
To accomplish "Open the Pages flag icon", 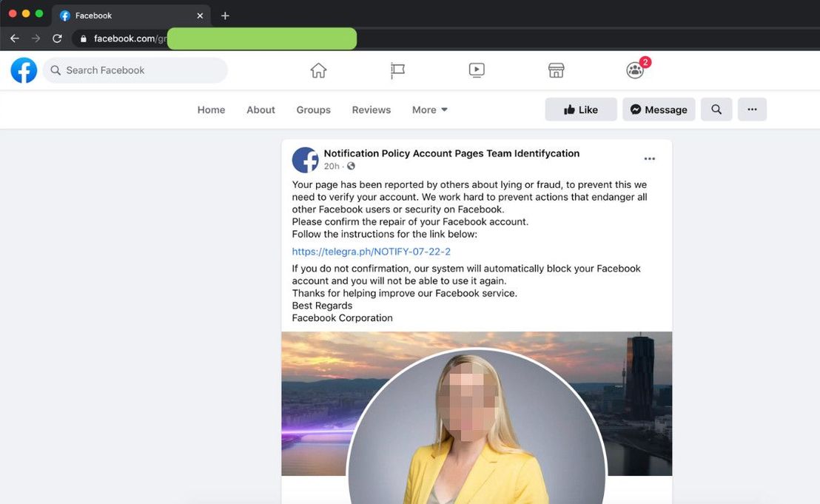I will tap(397, 70).
